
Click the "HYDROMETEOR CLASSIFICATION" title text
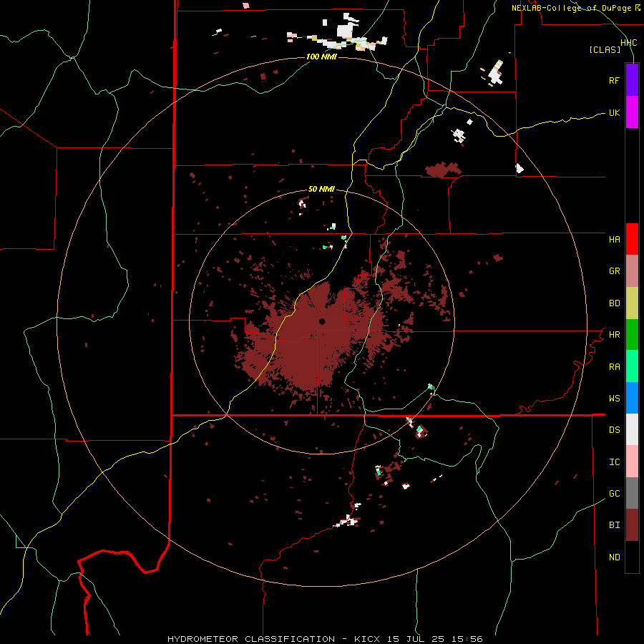point(251,639)
